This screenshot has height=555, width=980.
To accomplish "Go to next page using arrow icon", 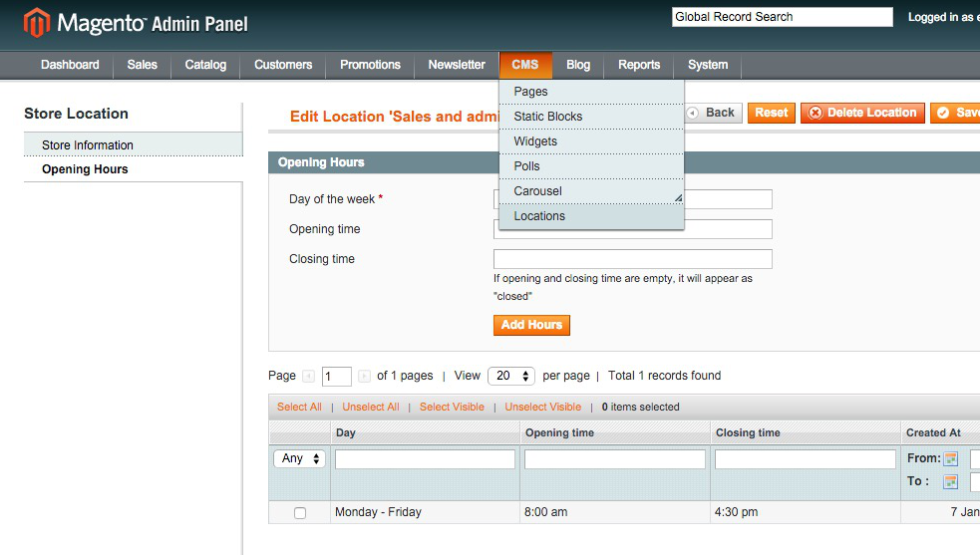I will point(364,377).
